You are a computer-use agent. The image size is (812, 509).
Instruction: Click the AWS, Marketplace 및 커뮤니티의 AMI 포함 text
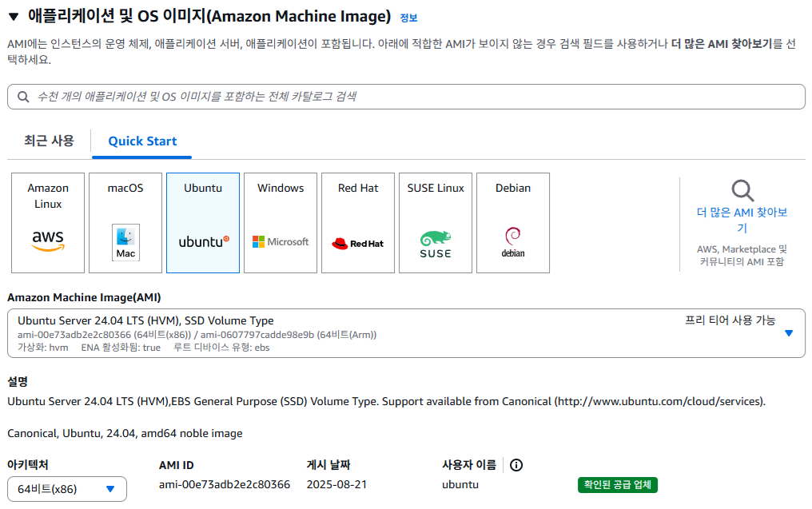pyautogui.click(x=742, y=255)
